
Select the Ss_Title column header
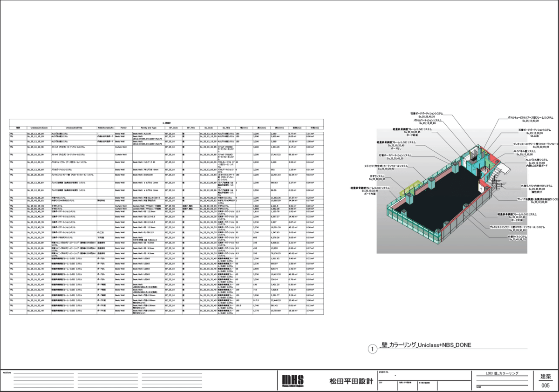tap(226, 127)
